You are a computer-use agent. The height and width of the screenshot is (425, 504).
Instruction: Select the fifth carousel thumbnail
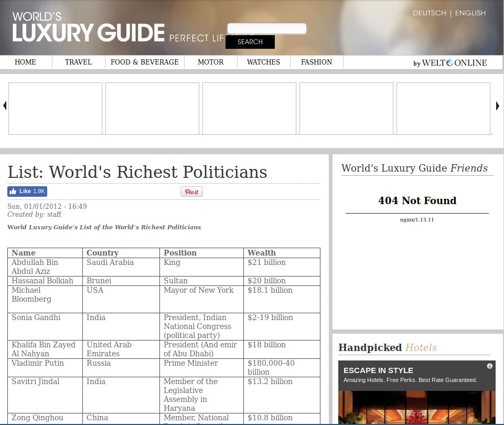(444, 109)
